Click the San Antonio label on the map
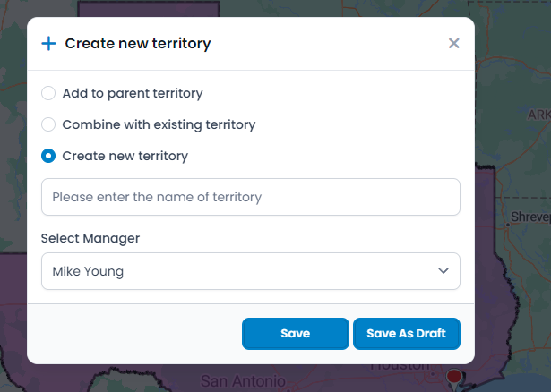 point(243,381)
